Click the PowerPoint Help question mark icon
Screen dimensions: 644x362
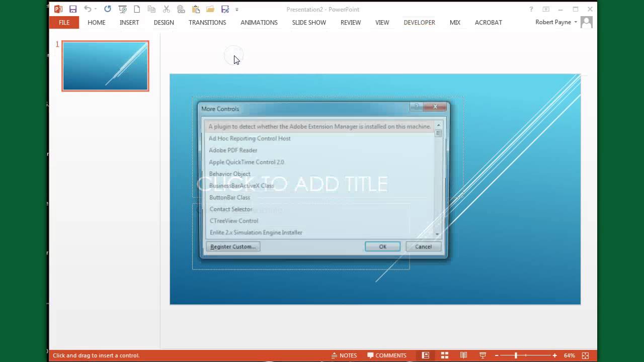pyautogui.click(x=531, y=9)
